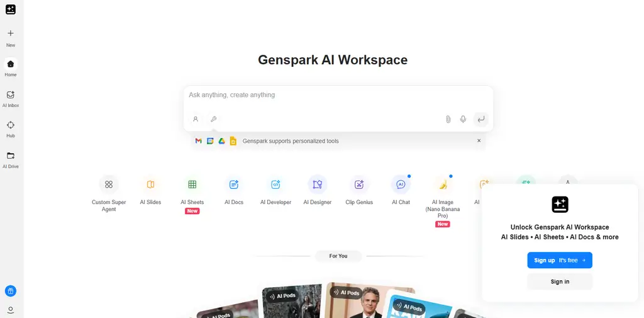644x318 pixels.
Task: Launch Clip Genius
Action: (359, 185)
